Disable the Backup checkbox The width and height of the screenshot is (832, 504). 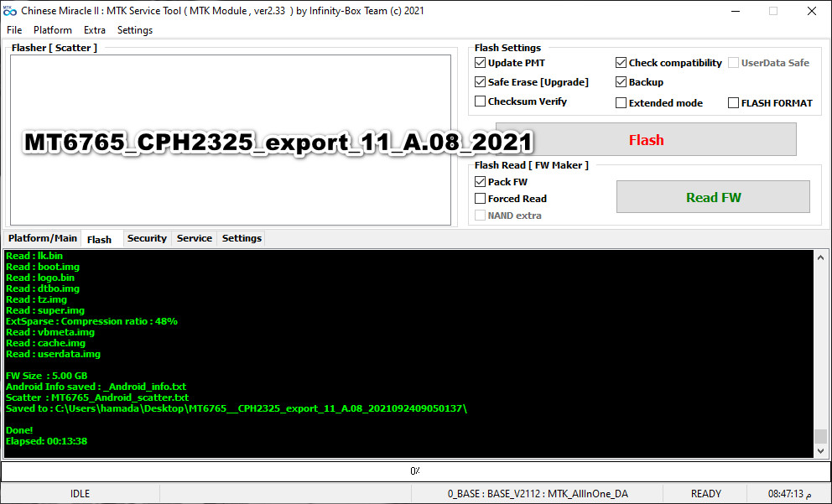pos(621,81)
